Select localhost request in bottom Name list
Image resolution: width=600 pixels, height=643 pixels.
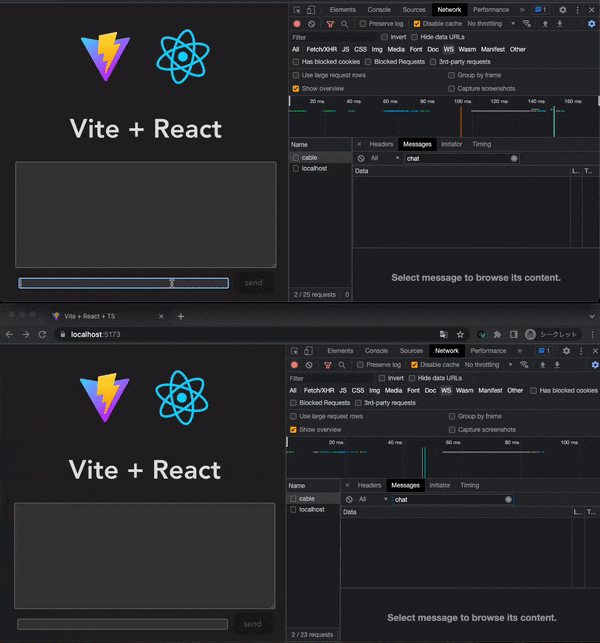point(313,510)
